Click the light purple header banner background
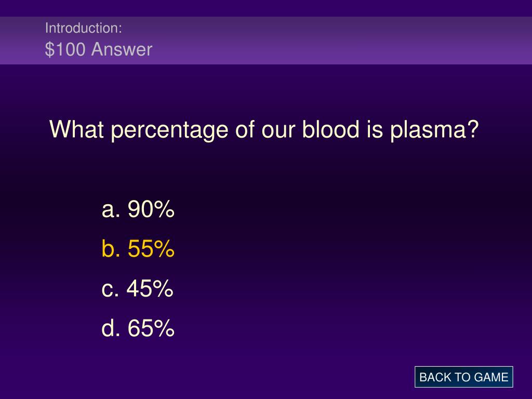 click(339, 41)
